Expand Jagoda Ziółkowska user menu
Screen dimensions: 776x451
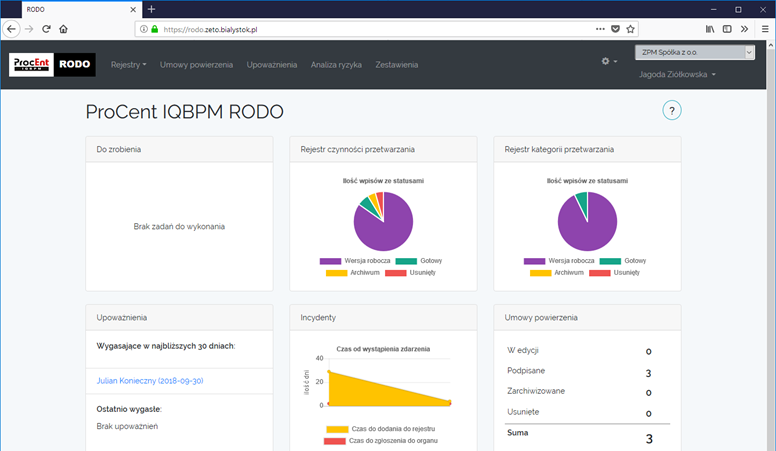pyautogui.click(x=677, y=74)
